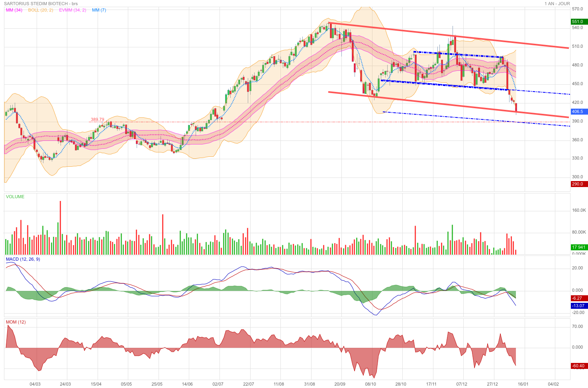This screenshot has height=388, width=588.
Task: Click the 510.0 price axis value
Action: click(578, 46)
